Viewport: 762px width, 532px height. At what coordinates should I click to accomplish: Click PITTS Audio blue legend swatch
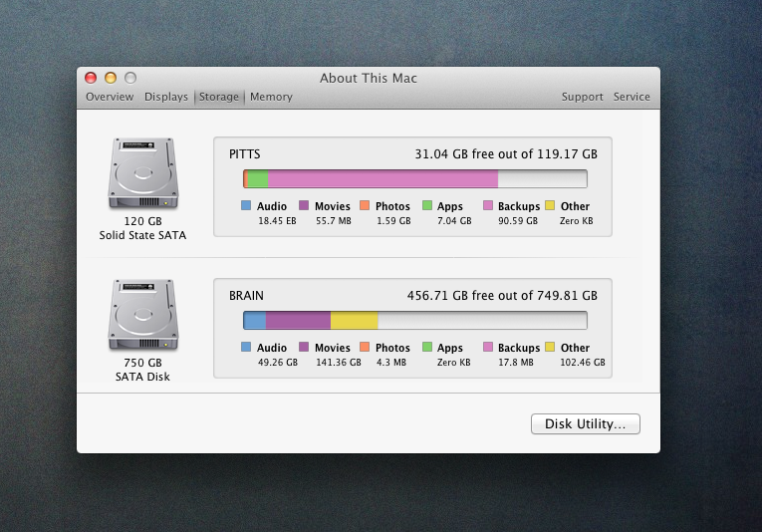pos(246,205)
